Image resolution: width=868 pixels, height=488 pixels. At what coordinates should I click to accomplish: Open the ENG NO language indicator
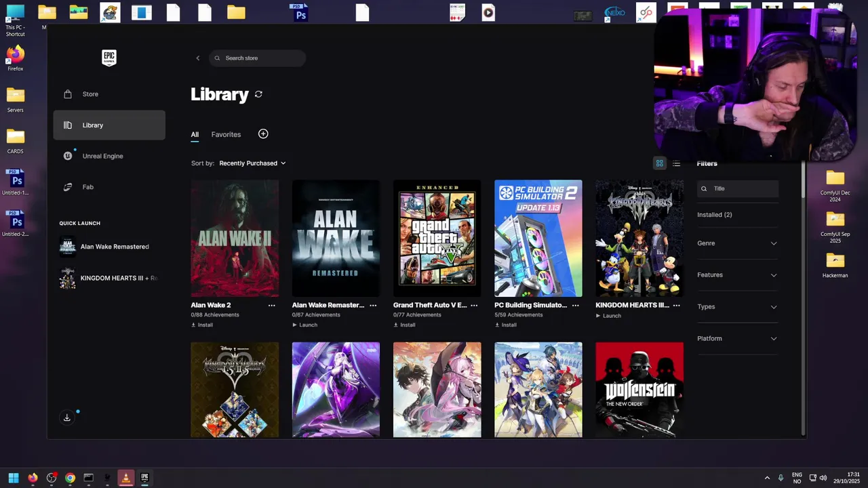(797, 478)
